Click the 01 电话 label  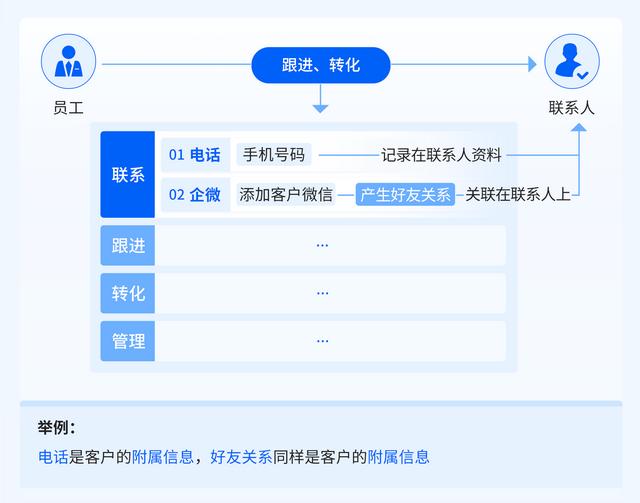pos(195,155)
